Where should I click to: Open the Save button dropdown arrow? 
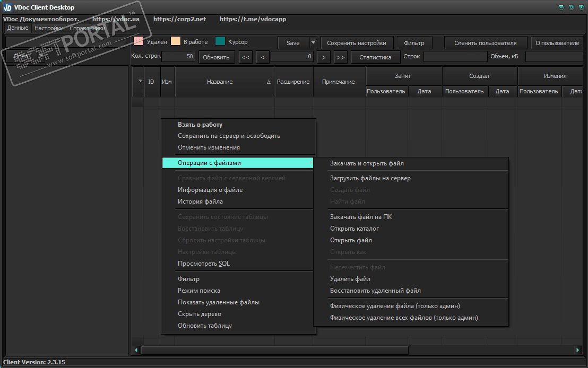click(x=313, y=43)
